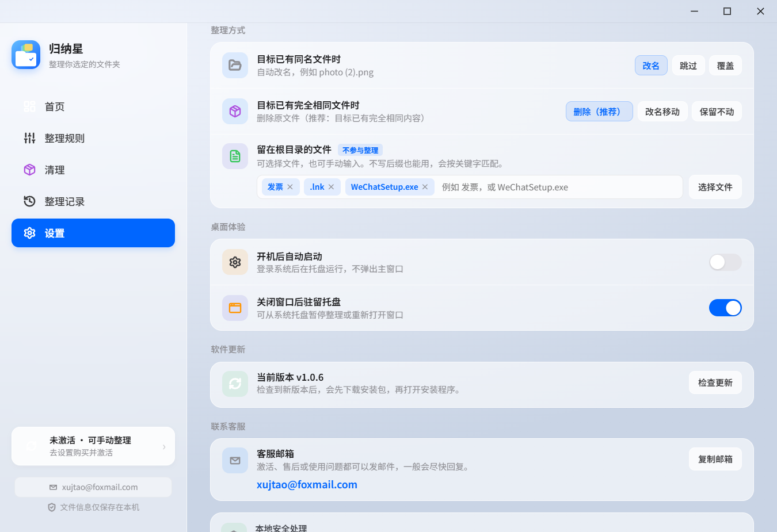Remove the .lnk tag with its X
The width and height of the screenshot is (777, 532).
tap(332, 187)
